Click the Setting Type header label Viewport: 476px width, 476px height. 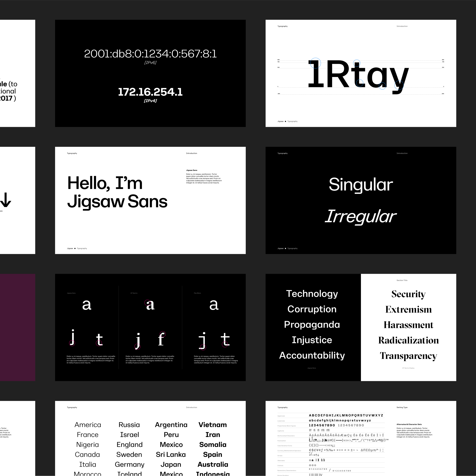point(402,407)
